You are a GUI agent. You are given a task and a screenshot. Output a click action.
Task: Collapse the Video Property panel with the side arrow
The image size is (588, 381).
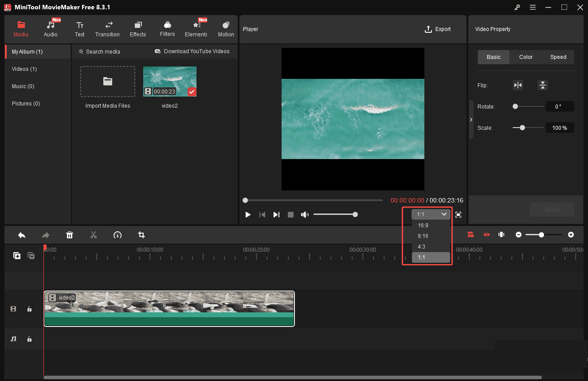pyautogui.click(x=471, y=119)
